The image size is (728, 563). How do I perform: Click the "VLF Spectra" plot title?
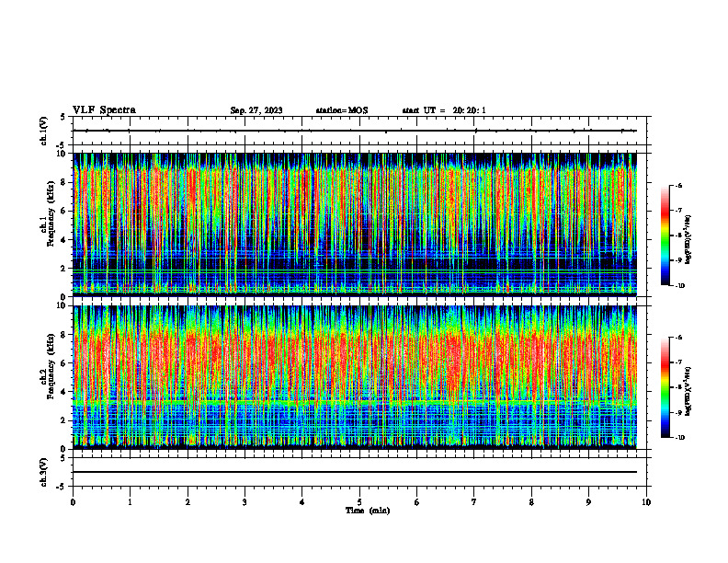[x=104, y=110]
